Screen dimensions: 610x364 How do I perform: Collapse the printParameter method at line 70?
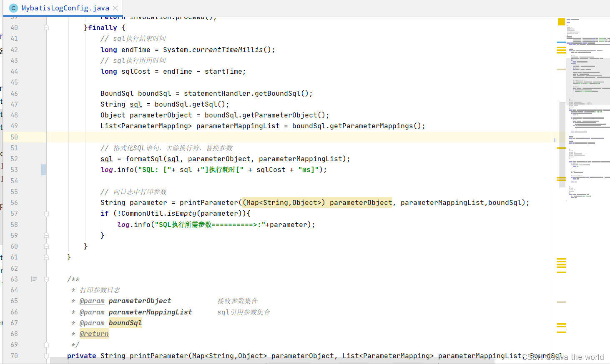point(46,356)
